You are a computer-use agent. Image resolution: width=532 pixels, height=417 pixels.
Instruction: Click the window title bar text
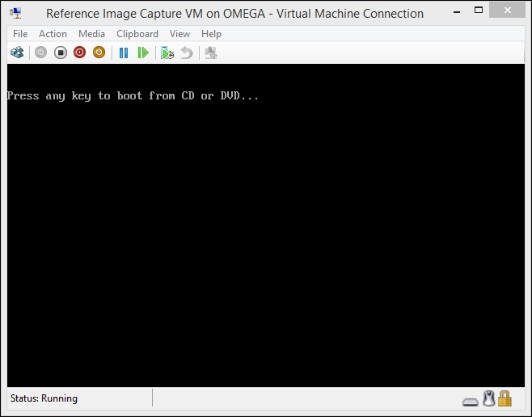234,14
